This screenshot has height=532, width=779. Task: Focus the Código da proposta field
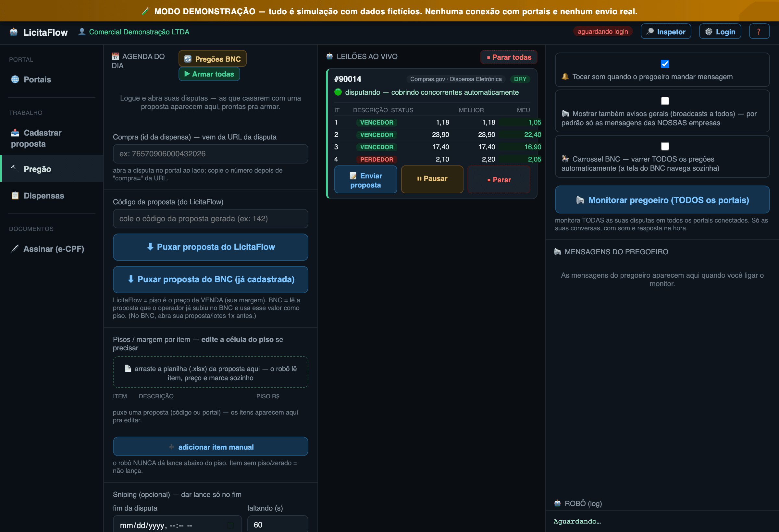[x=211, y=219]
